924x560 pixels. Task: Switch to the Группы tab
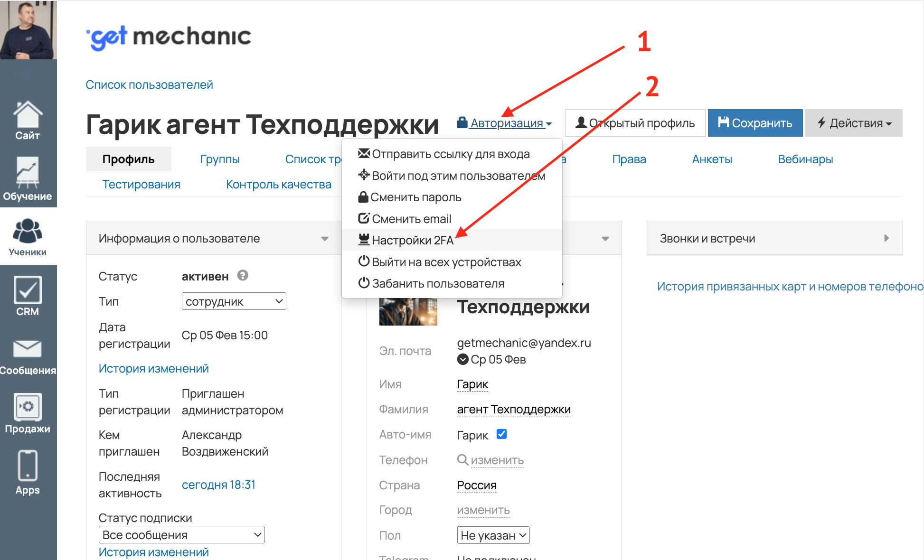(x=220, y=159)
